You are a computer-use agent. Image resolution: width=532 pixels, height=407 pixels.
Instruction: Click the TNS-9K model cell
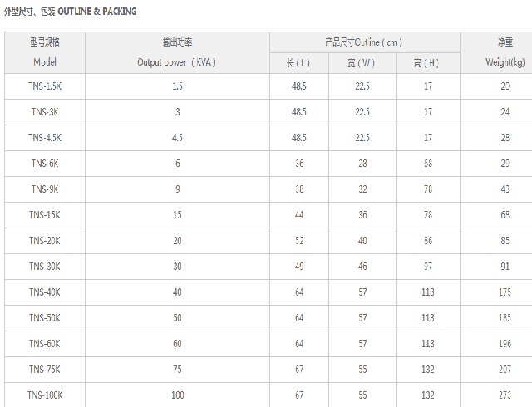45,189
